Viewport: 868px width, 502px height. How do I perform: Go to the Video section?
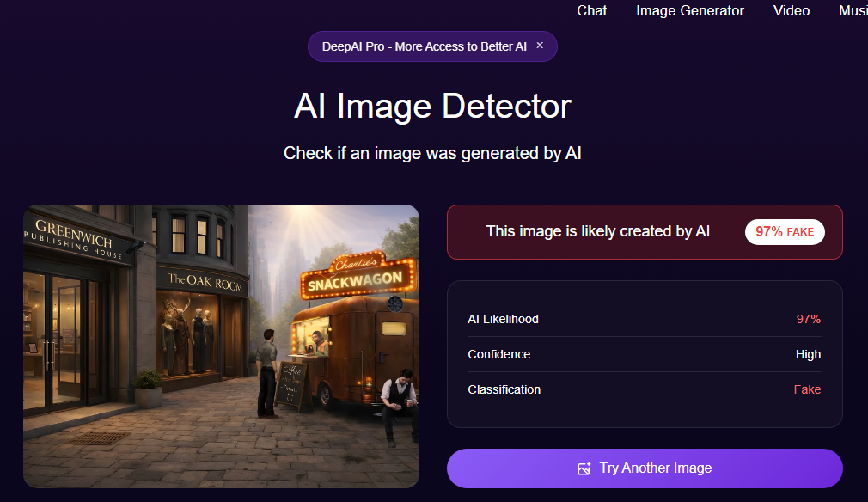(791, 10)
